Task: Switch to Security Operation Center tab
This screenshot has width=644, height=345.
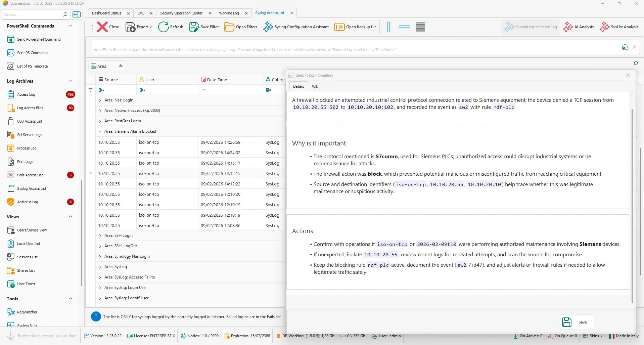Action: click(x=181, y=13)
